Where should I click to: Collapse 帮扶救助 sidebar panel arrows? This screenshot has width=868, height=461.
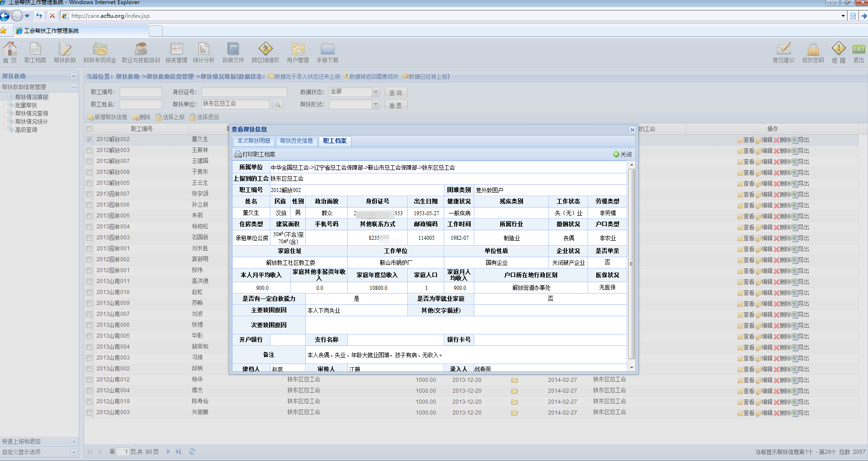tap(74, 76)
